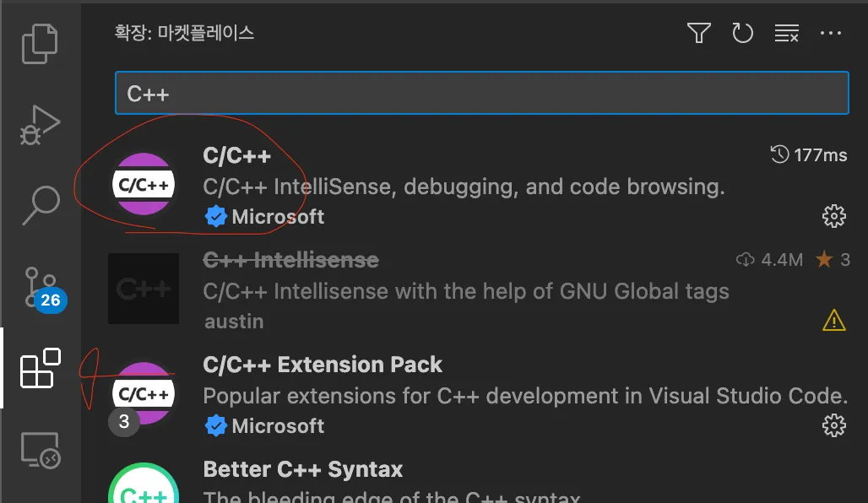The height and width of the screenshot is (503, 868).
Task: Open manage gear for C/C++ Extension Pack
Action: tap(833, 425)
